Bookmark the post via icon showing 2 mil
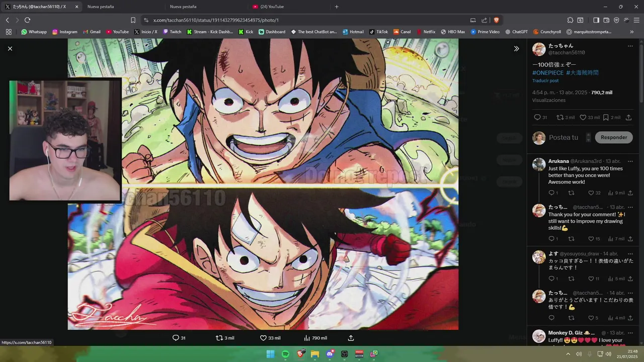This screenshot has height=362, width=644. 606,117
